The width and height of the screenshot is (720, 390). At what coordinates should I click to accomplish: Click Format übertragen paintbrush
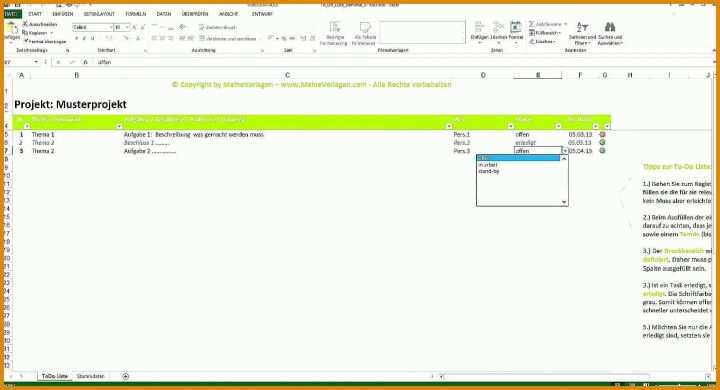tap(45, 41)
